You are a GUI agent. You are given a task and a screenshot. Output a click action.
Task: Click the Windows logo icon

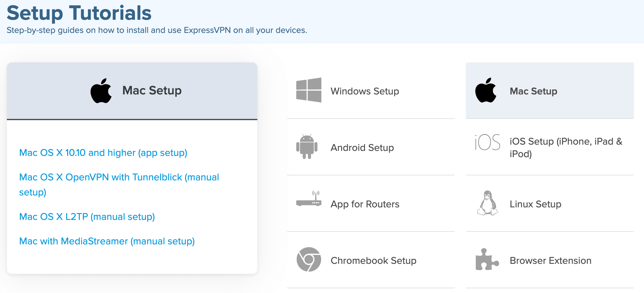(x=309, y=90)
